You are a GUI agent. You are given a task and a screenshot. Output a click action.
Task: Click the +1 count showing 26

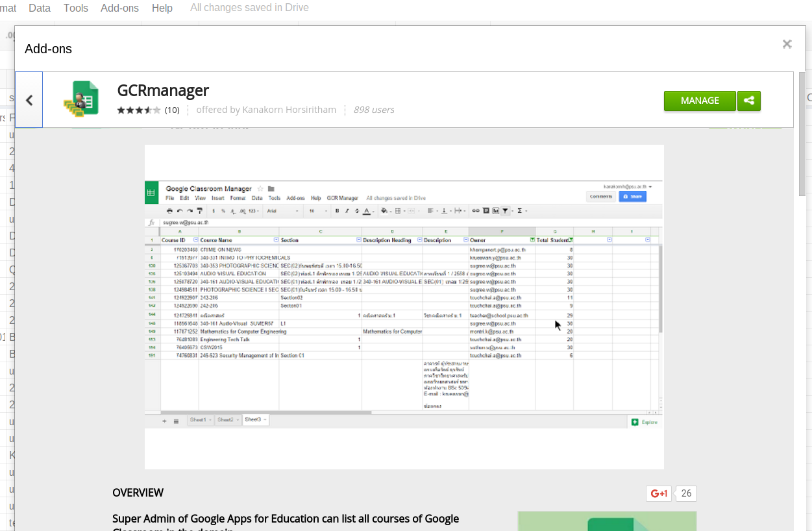[686, 493]
